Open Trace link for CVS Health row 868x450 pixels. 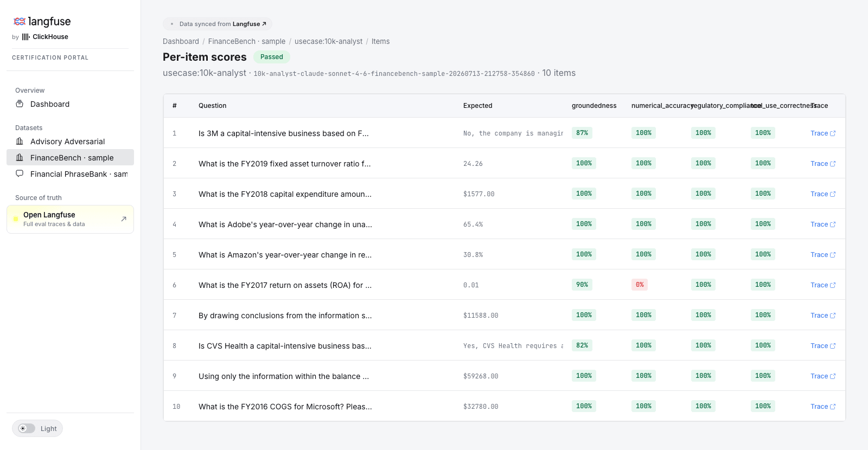[823, 346]
